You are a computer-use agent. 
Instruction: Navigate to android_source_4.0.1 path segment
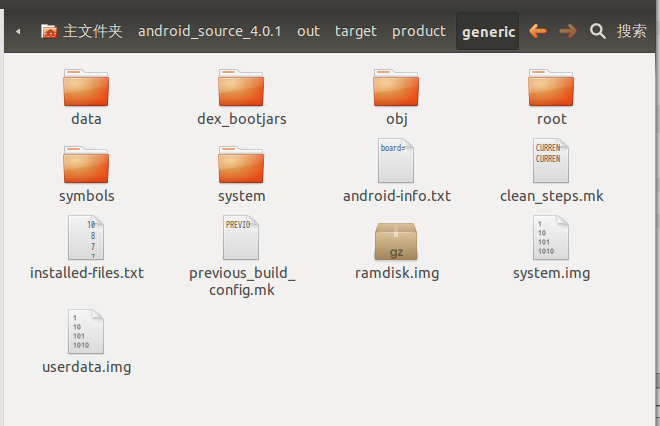(x=210, y=31)
